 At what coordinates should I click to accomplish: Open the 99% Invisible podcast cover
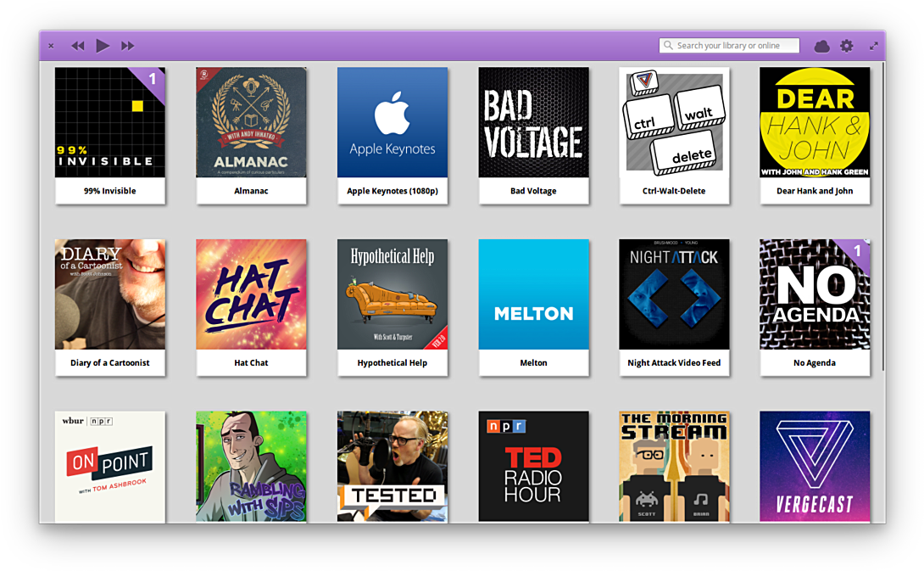[110, 122]
